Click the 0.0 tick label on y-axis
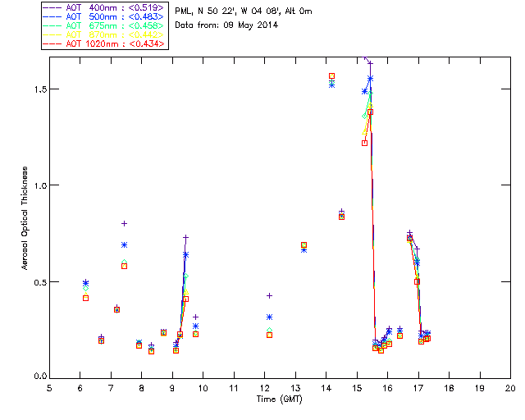The image size is (525, 420). tap(39, 377)
